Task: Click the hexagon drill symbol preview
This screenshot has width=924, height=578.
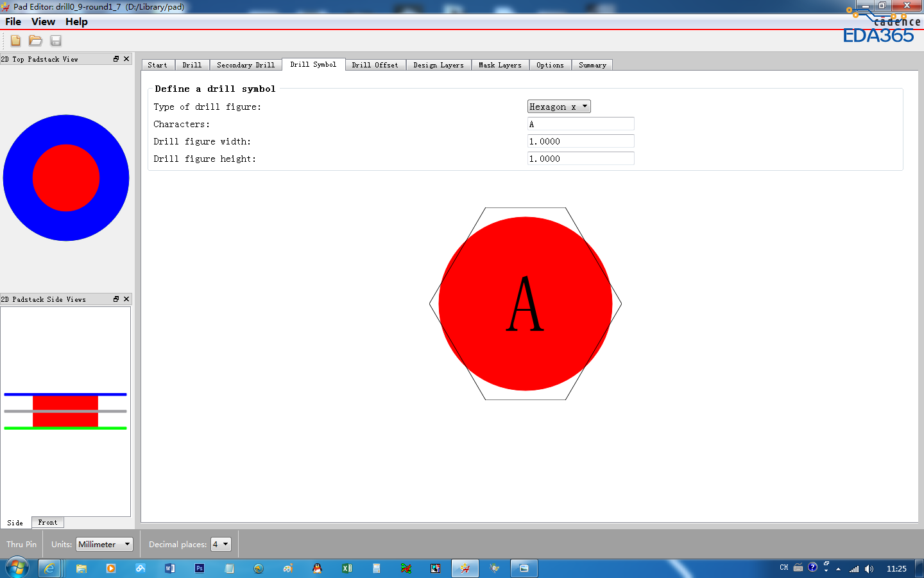Action: (x=526, y=304)
